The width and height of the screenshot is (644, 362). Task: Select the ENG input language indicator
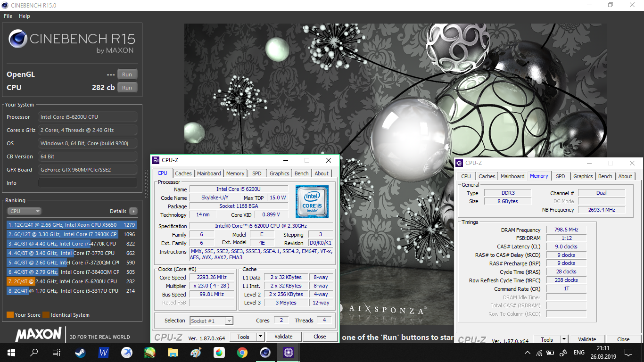579,353
